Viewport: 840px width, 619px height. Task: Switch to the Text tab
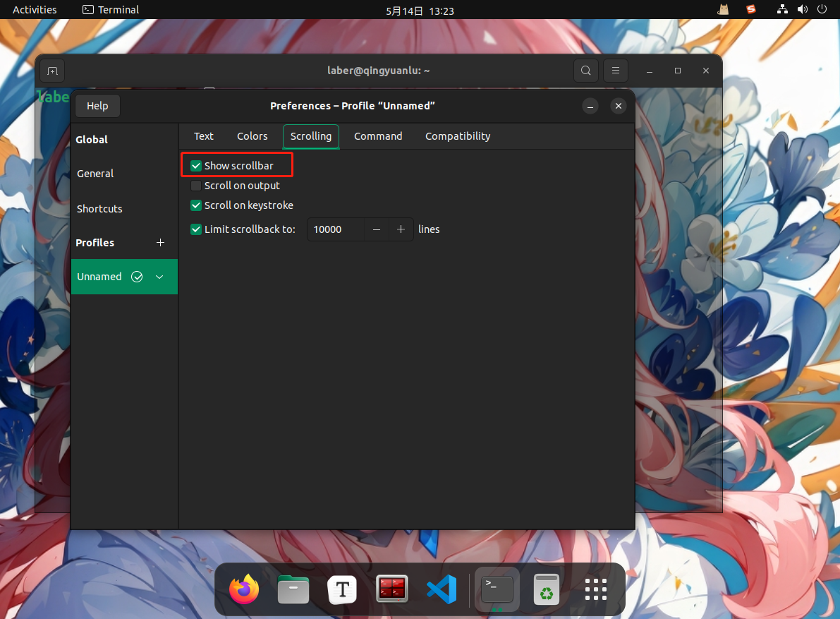(x=204, y=136)
